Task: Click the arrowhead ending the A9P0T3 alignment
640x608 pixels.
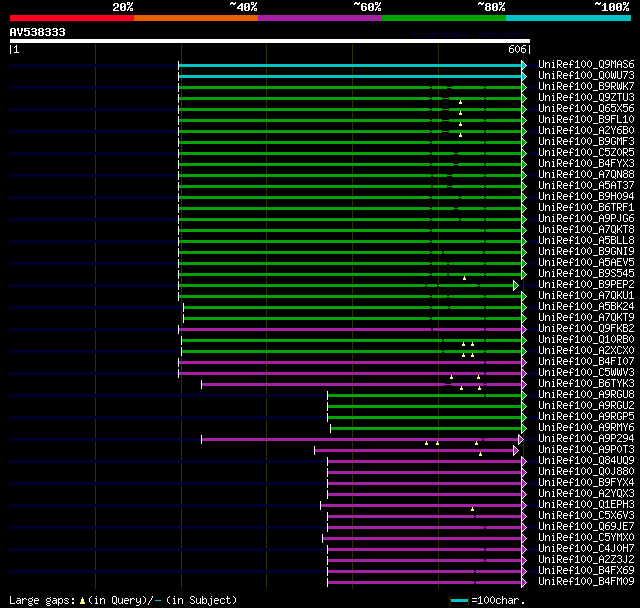Action: click(516, 450)
